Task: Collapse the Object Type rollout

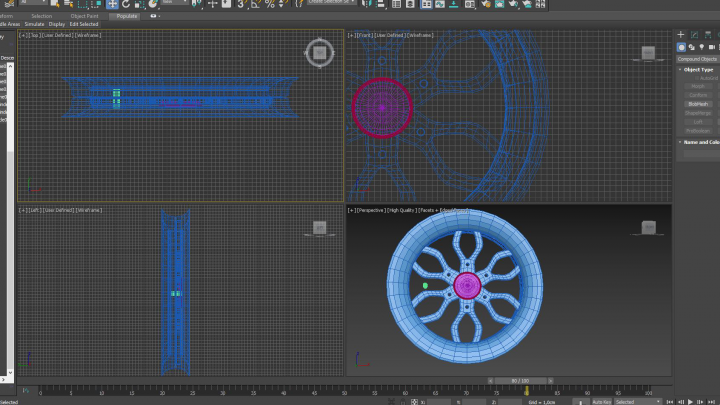Action: click(x=698, y=70)
